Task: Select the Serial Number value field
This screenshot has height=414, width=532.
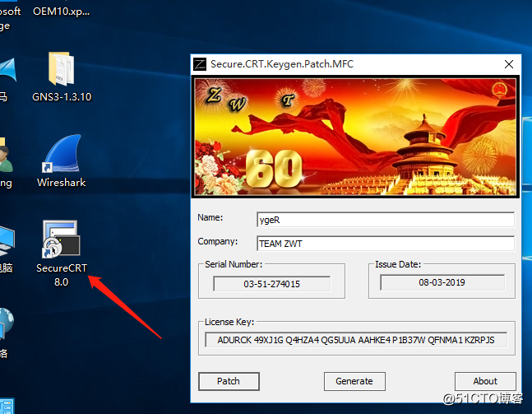Action: [x=272, y=284]
